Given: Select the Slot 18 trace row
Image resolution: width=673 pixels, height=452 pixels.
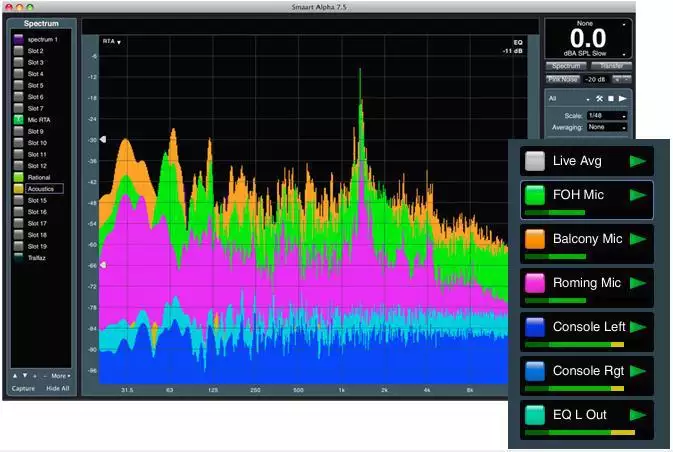Looking at the screenshot, I should click(x=37, y=235).
